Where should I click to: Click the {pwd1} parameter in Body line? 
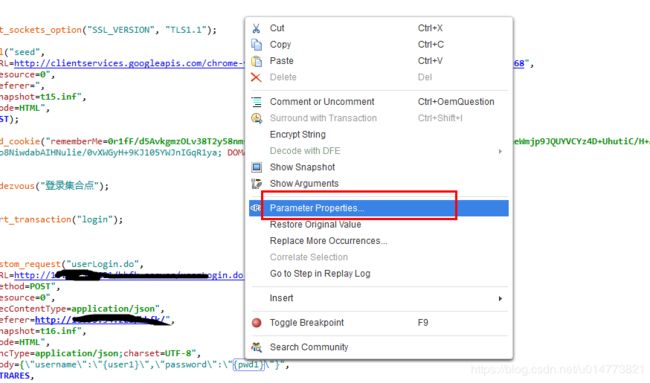click(248, 365)
